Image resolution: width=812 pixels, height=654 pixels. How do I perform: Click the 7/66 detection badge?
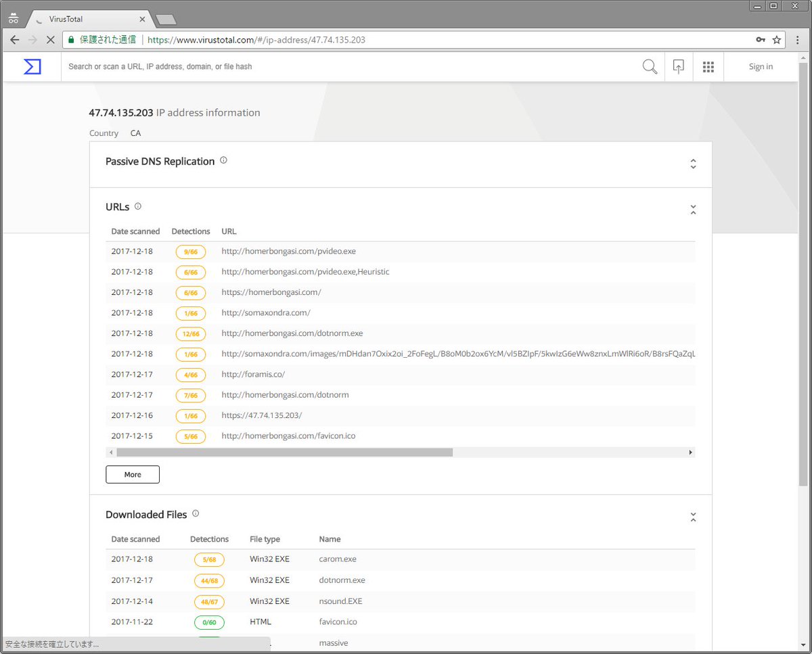(x=191, y=395)
